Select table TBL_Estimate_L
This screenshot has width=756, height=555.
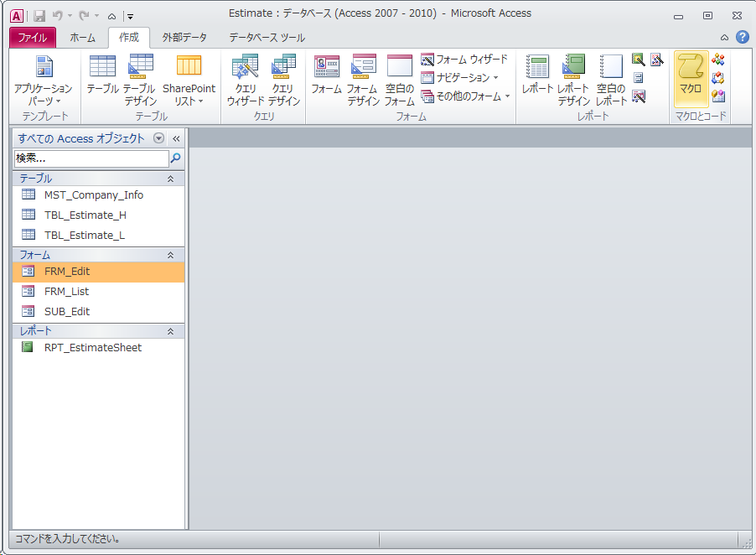click(98, 236)
